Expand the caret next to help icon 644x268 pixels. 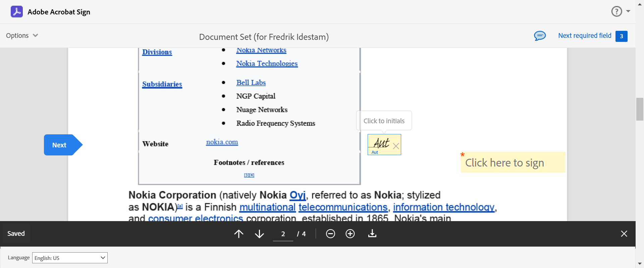(628, 11)
